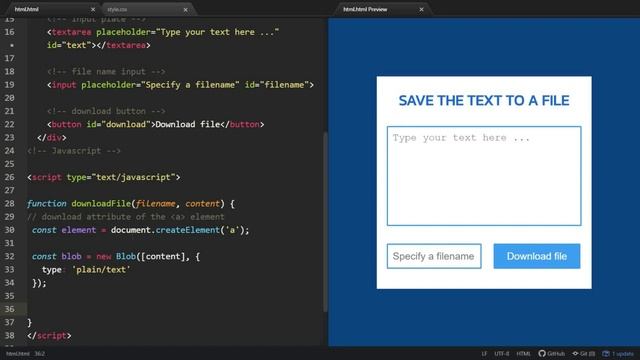640x360 pixels.
Task: Click the editor vertical scrollbar
Action: (325, 222)
